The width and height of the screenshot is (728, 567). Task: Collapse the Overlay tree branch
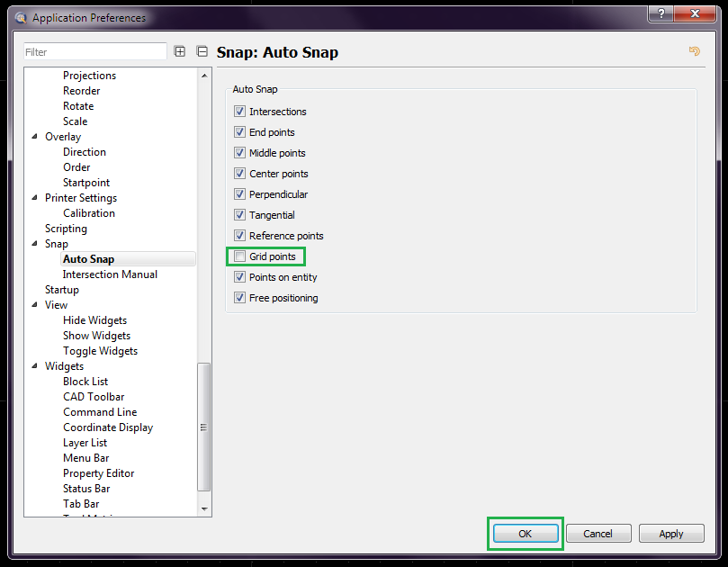tap(37, 137)
